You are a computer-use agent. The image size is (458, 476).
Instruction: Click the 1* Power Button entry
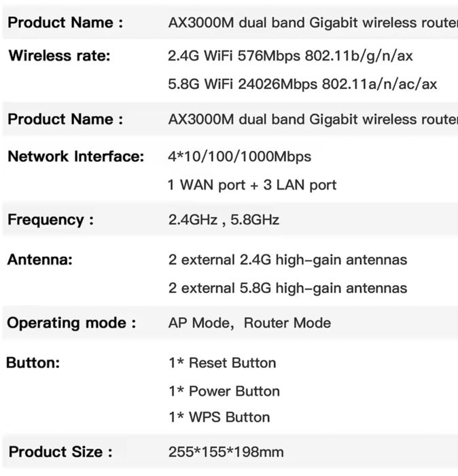(224, 391)
